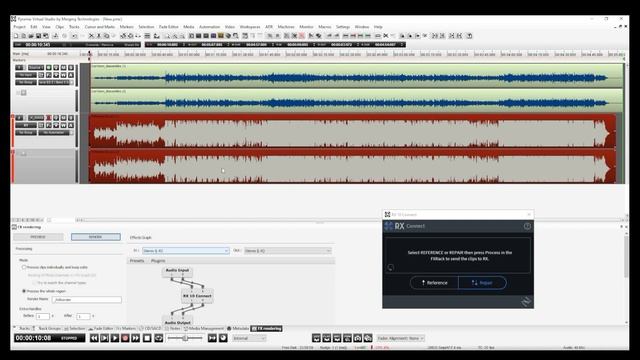Stop playback with the Stop button
640x360 pixels.
(x=147, y=338)
